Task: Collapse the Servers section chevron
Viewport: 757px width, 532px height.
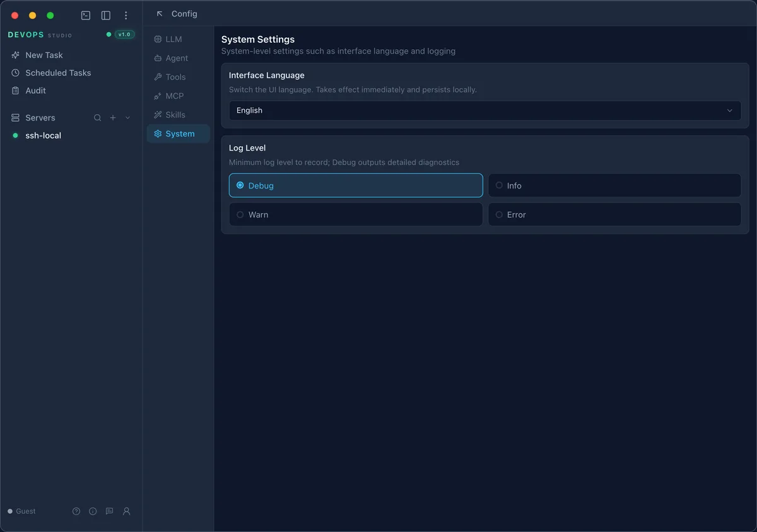Action: [128, 118]
